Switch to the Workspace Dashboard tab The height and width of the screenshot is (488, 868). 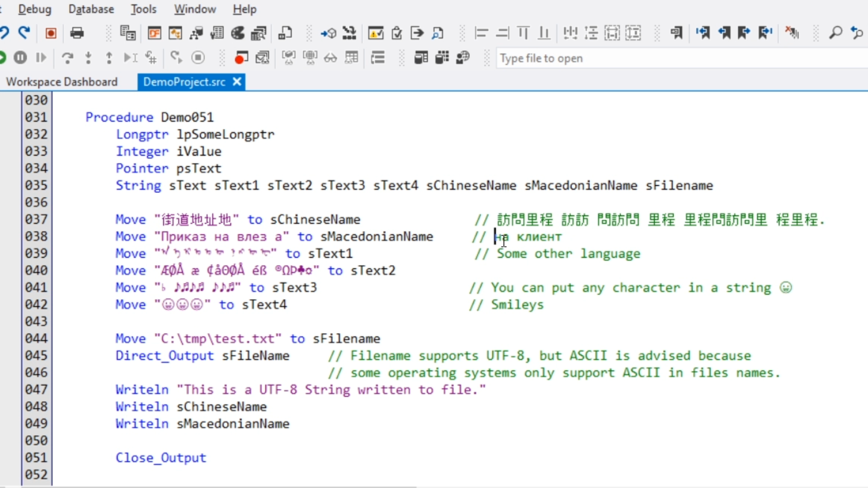[x=62, y=82]
